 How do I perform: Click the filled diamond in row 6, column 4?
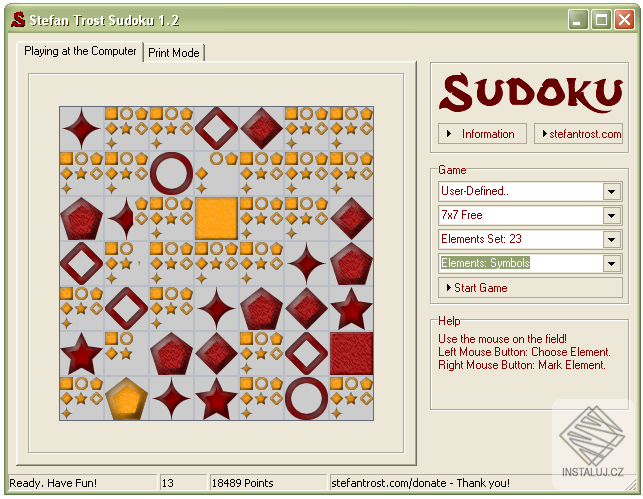tap(217, 354)
